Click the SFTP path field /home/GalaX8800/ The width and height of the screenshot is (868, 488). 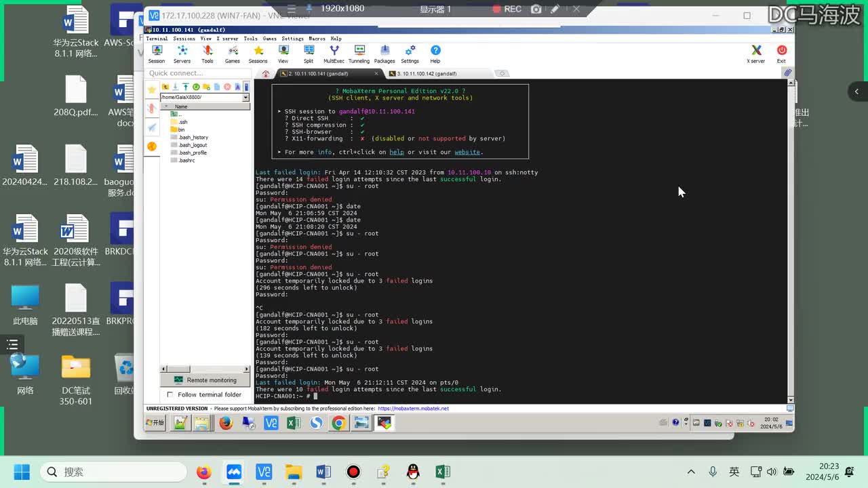pos(201,98)
